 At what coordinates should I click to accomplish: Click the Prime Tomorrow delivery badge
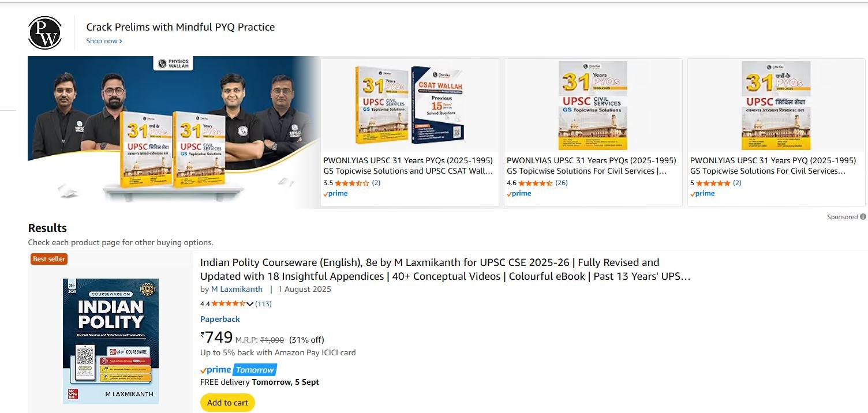coord(238,369)
